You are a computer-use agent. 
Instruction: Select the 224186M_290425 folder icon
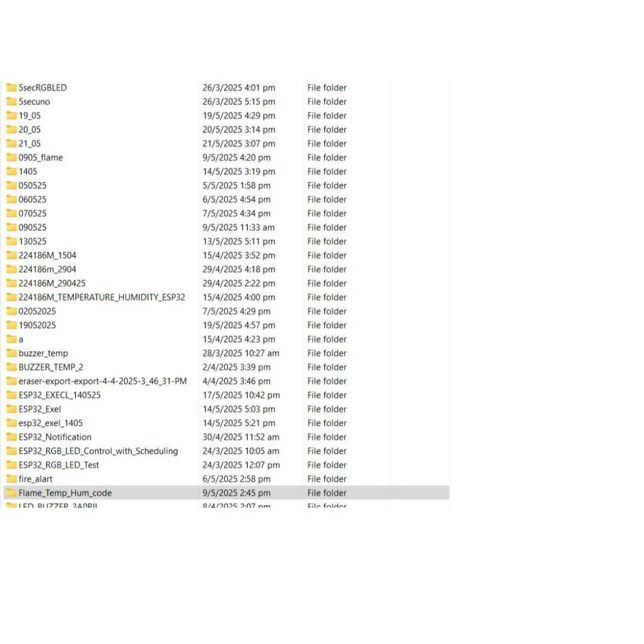click(11, 283)
